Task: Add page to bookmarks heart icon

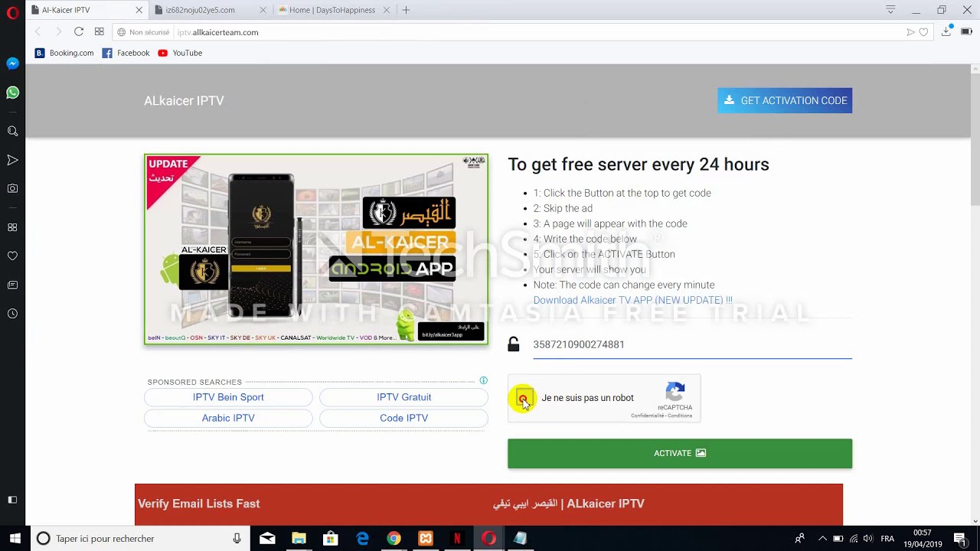Action: [x=923, y=32]
